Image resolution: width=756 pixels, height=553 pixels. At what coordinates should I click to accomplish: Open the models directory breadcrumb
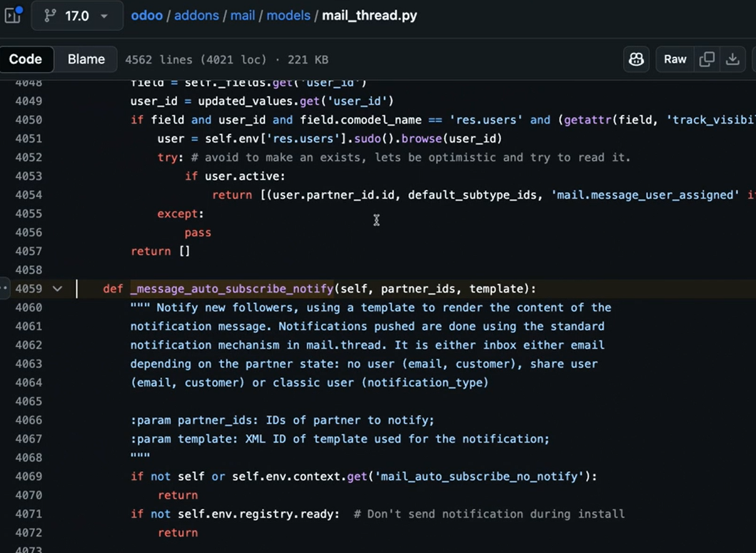click(288, 15)
